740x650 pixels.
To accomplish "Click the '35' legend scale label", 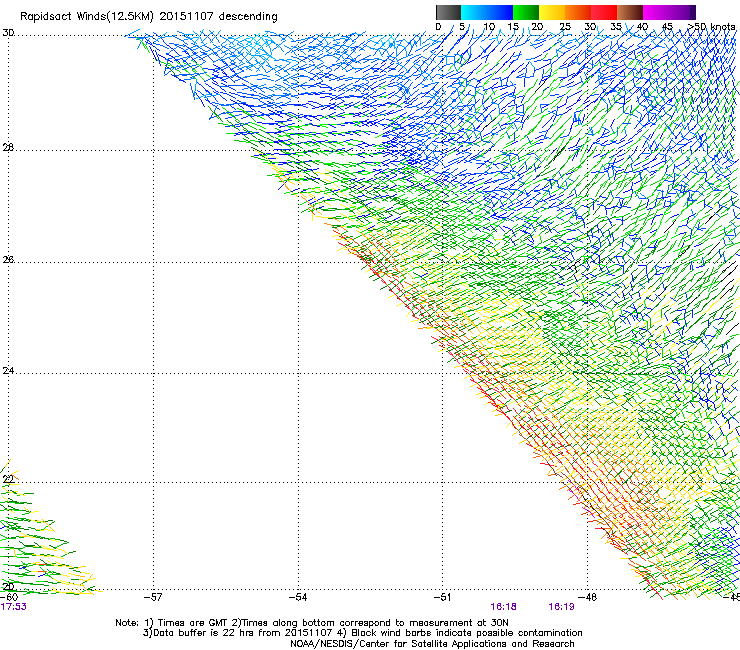I will (616, 27).
